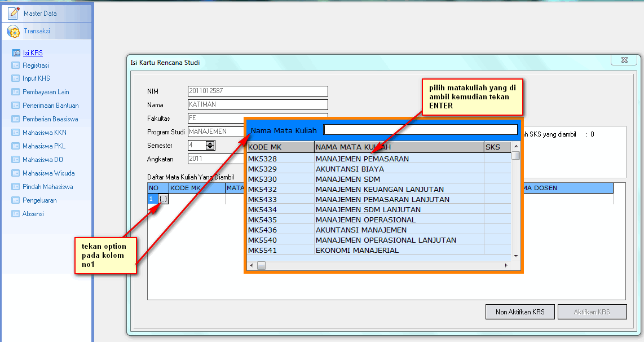644x342 pixels.
Task: Click the vertical scrollbar thumb in course list
Action: (516, 155)
